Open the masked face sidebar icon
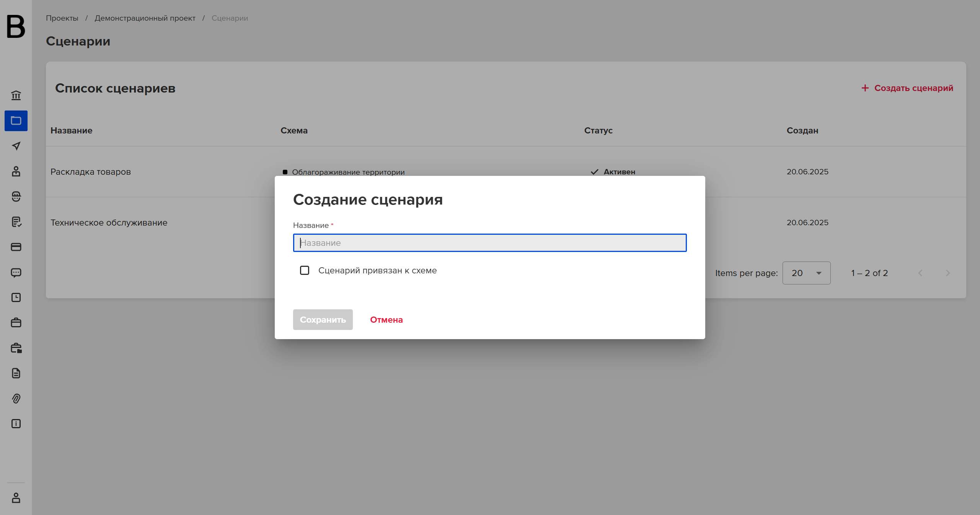980x515 pixels. click(x=16, y=197)
